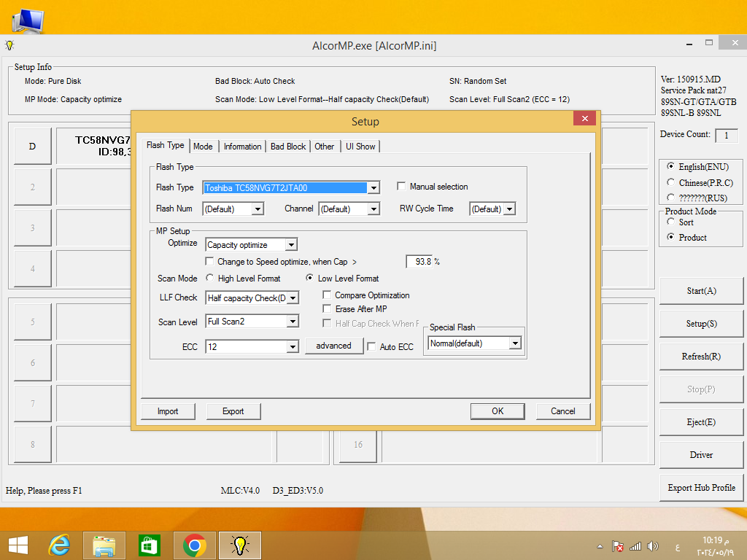Expand the LLF Check dropdown
747x560 pixels.
point(293,298)
